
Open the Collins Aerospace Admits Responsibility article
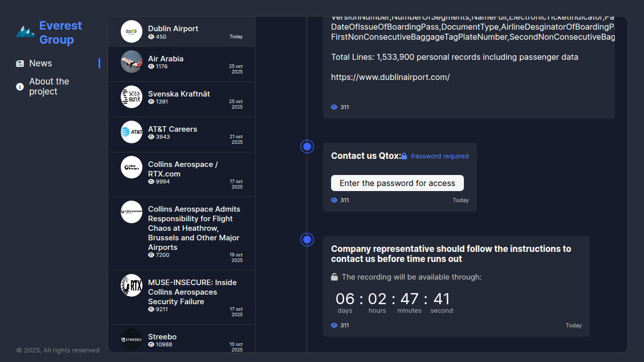(194, 228)
